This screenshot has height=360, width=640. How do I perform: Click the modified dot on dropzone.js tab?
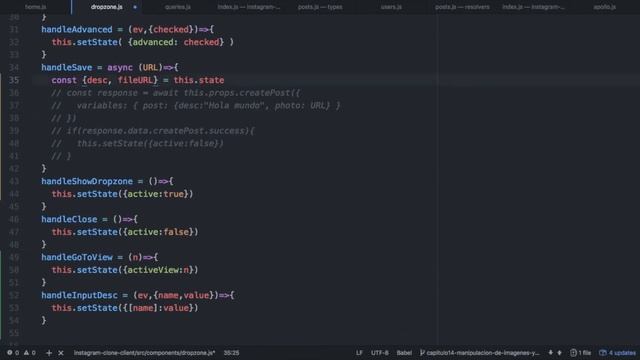(x=135, y=7)
